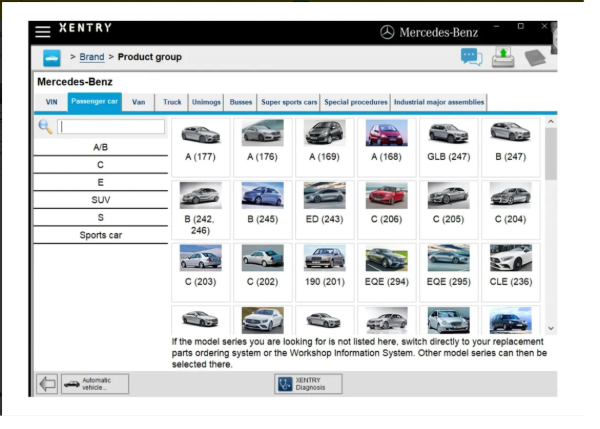Open the Truck tab
The height and width of the screenshot is (429, 600).
pos(173,102)
